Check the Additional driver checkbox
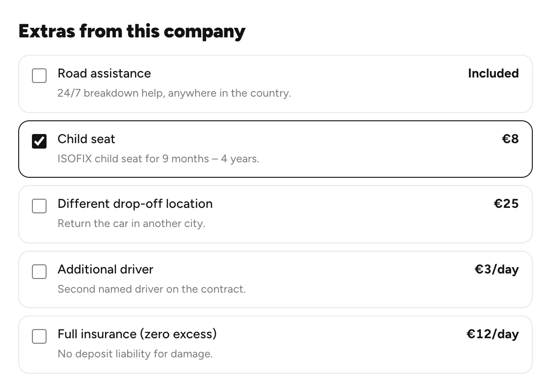The height and width of the screenshot is (392, 551). point(39,272)
